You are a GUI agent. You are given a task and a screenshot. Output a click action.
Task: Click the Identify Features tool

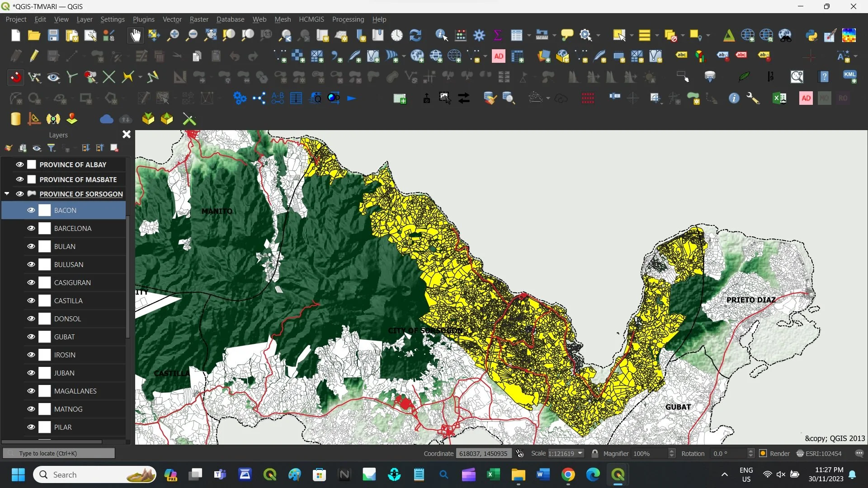point(441,35)
